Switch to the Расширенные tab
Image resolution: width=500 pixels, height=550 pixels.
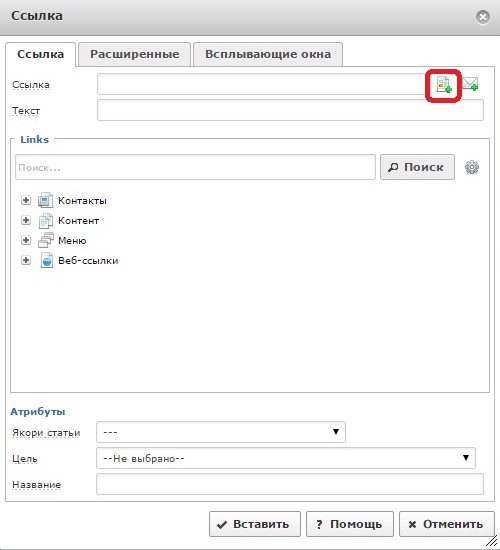(134, 54)
